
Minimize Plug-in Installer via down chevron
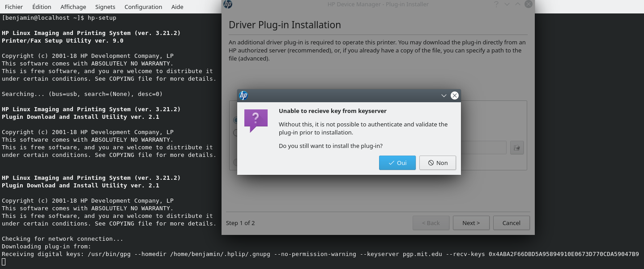[507, 4]
